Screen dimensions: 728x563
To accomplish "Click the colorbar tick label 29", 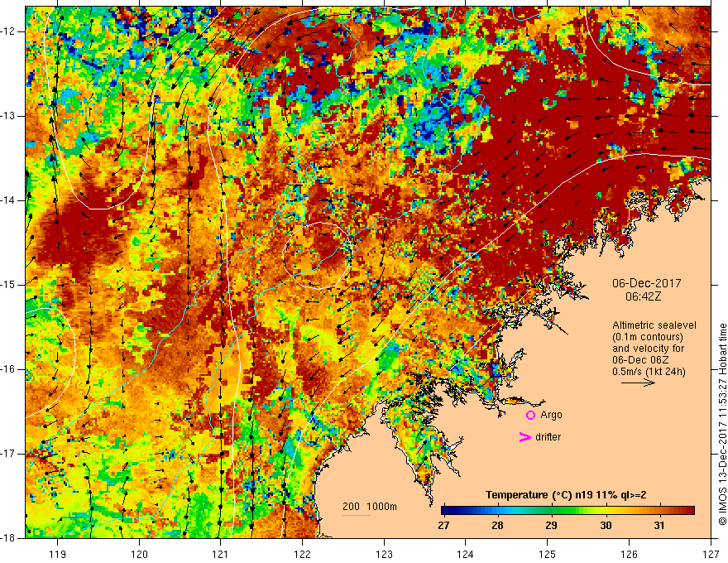I will point(551,526).
